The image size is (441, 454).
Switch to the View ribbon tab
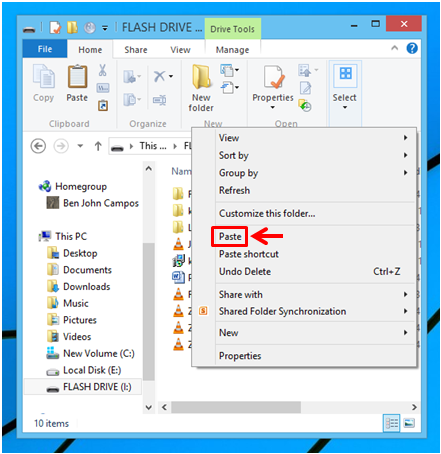180,50
